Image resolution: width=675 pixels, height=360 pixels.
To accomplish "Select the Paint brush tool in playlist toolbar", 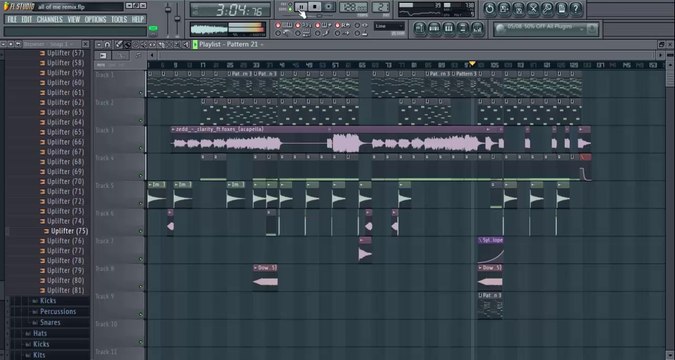I will pos(127,44).
